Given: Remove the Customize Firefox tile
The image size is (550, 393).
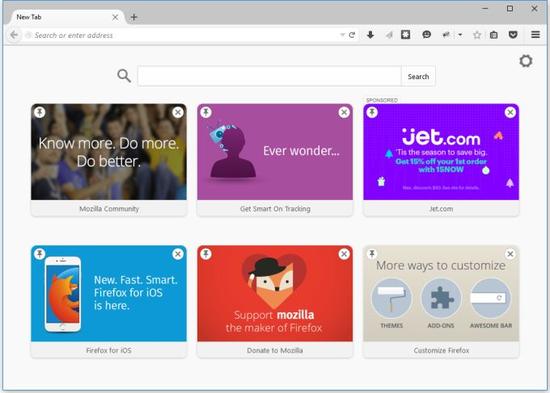Looking at the screenshot, I should (x=510, y=254).
